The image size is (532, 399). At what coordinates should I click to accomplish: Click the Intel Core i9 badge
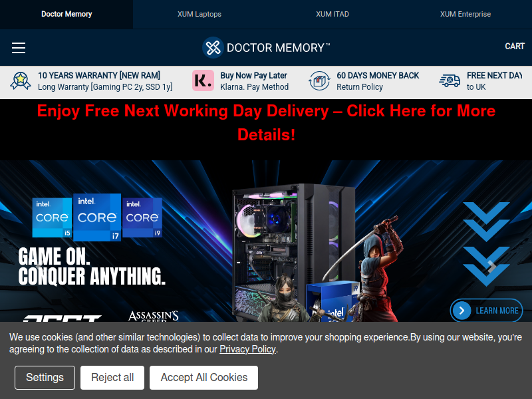(x=142, y=217)
